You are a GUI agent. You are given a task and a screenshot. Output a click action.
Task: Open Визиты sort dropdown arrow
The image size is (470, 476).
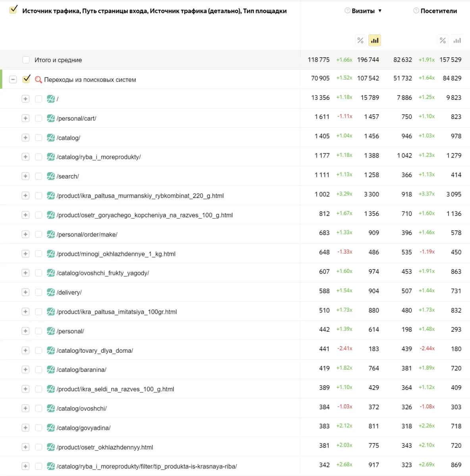click(380, 11)
